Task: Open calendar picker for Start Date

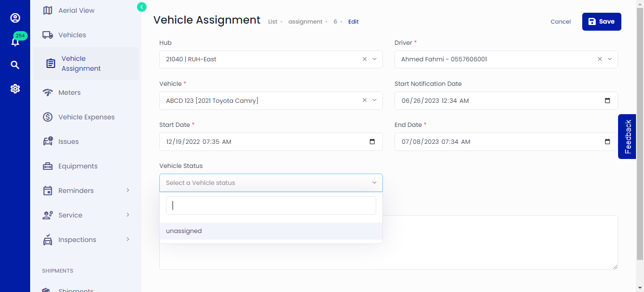Action: [372, 142]
